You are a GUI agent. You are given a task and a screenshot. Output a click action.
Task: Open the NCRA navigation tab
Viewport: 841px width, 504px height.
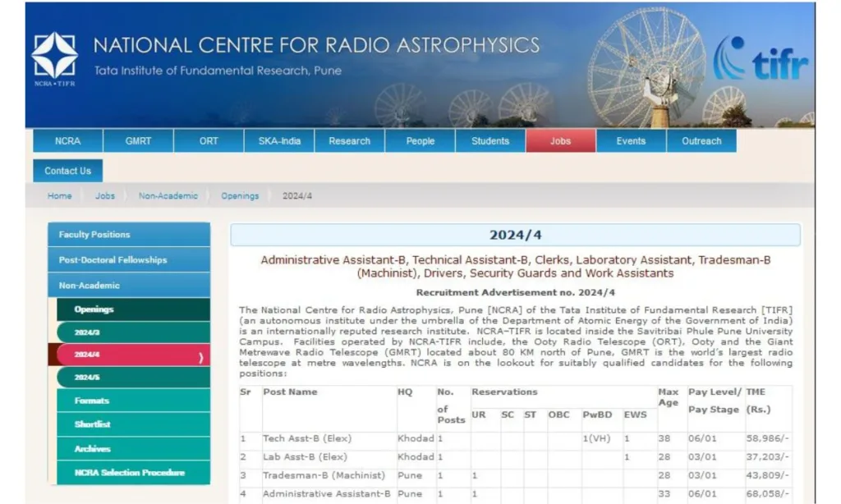(x=68, y=141)
